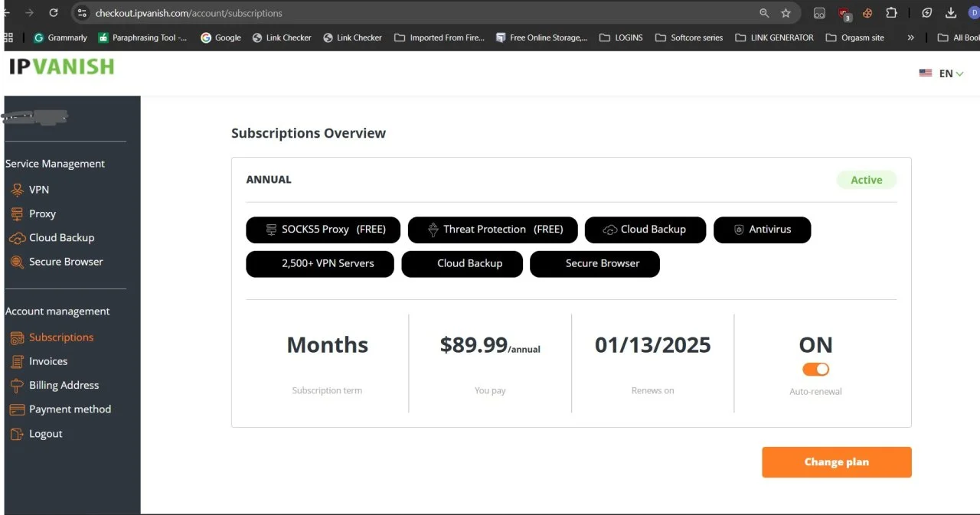Open the browser zoom magnifier icon
The height and width of the screenshot is (515, 980).
pyautogui.click(x=764, y=13)
